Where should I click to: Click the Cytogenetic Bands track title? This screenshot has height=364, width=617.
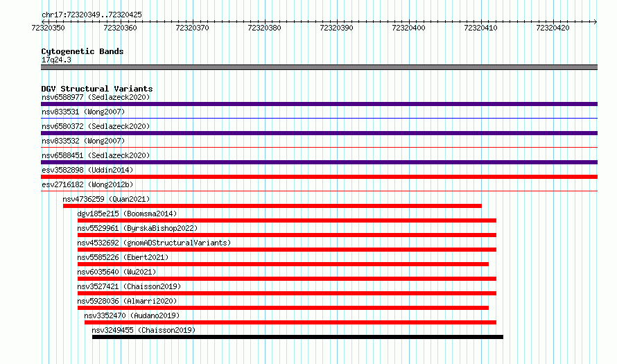coord(82,51)
